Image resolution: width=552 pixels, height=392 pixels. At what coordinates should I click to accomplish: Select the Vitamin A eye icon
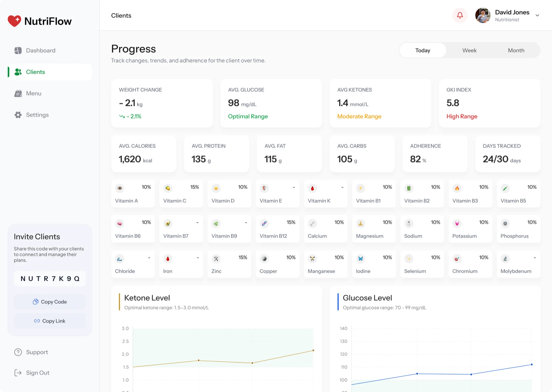pos(119,188)
